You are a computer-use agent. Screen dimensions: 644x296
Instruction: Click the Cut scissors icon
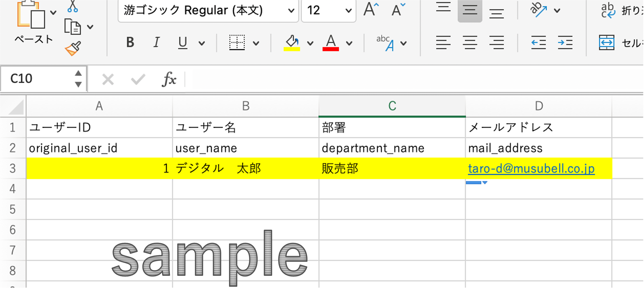coord(72,6)
